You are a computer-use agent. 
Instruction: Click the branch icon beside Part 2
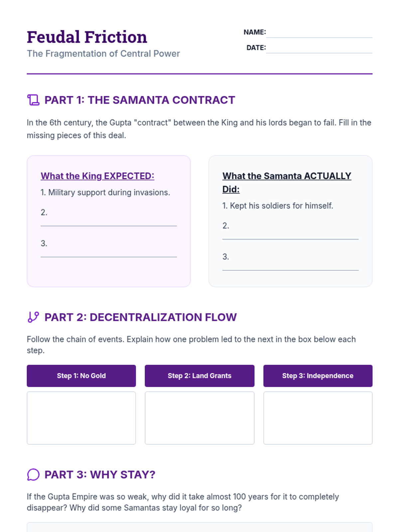[33, 317]
